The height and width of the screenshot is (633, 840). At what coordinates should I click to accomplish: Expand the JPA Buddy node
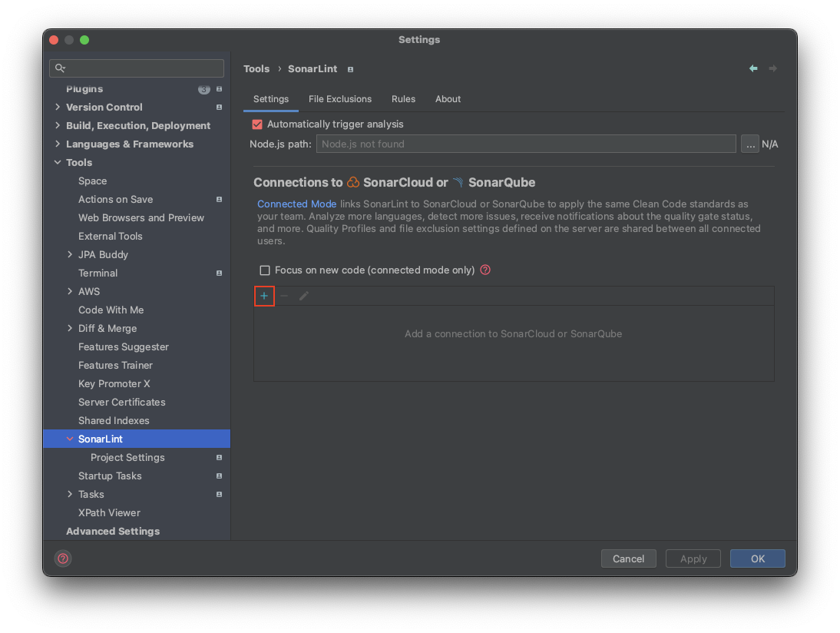pyautogui.click(x=70, y=254)
